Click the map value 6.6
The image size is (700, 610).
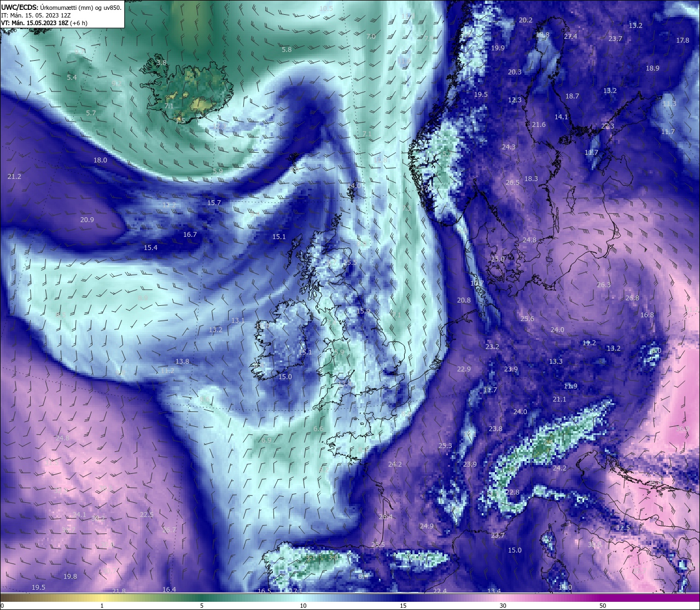tap(319, 428)
